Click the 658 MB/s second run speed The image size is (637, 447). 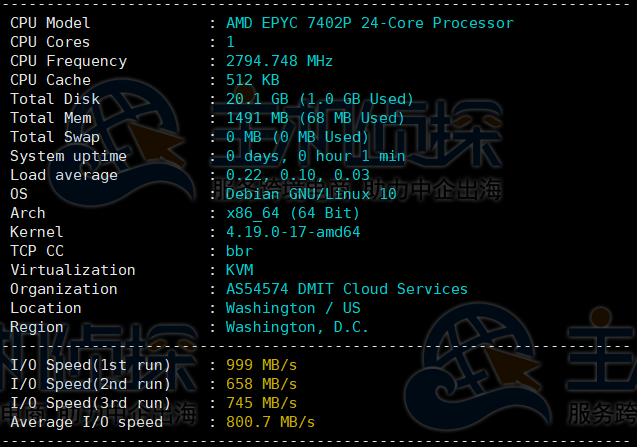coord(261,384)
